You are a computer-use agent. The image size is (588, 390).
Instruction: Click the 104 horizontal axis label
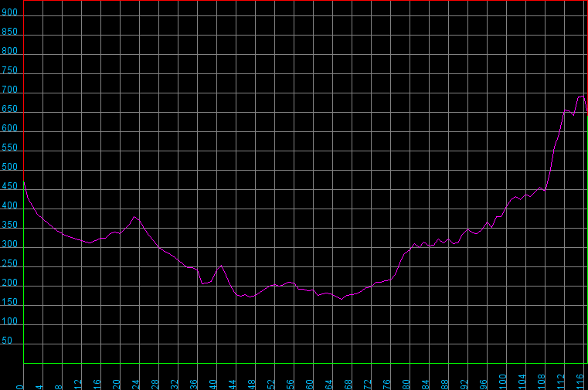pyautogui.click(x=522, y=382)
